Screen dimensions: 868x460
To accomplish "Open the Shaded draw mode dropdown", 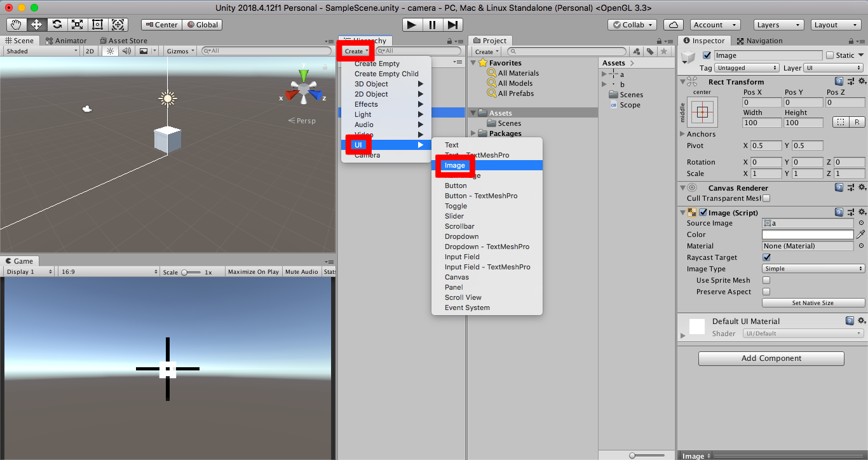I will pyautogui.click(x=42, y=51).
